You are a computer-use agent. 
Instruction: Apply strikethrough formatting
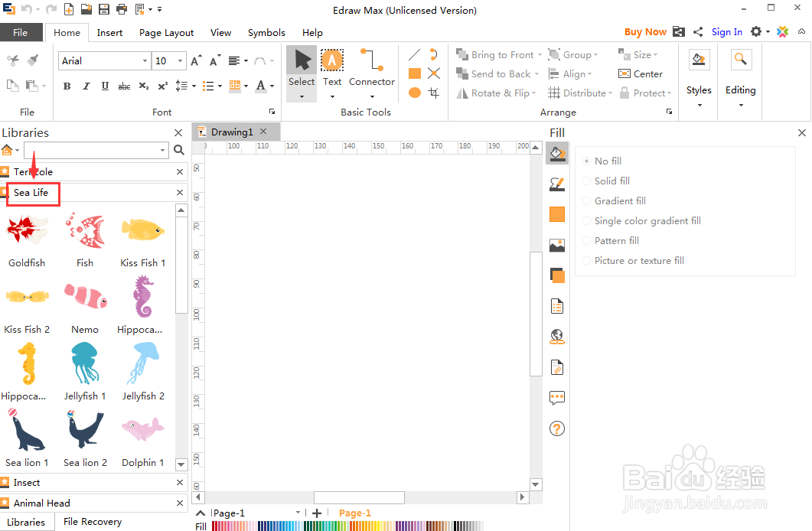[x=124, y=86]
